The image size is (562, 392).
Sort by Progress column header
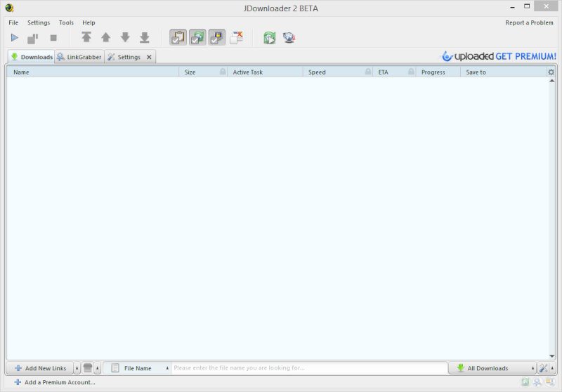(x=438, y=72)
